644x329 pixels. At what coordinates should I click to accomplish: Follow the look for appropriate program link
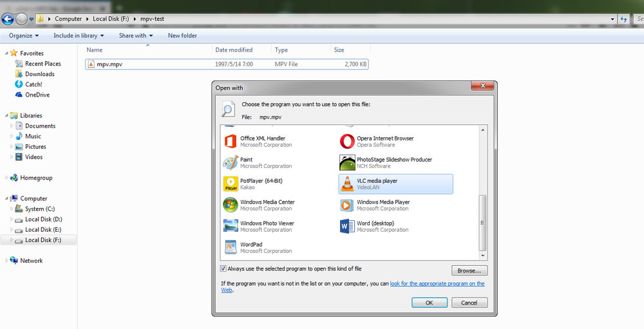(x=437, y=283)
